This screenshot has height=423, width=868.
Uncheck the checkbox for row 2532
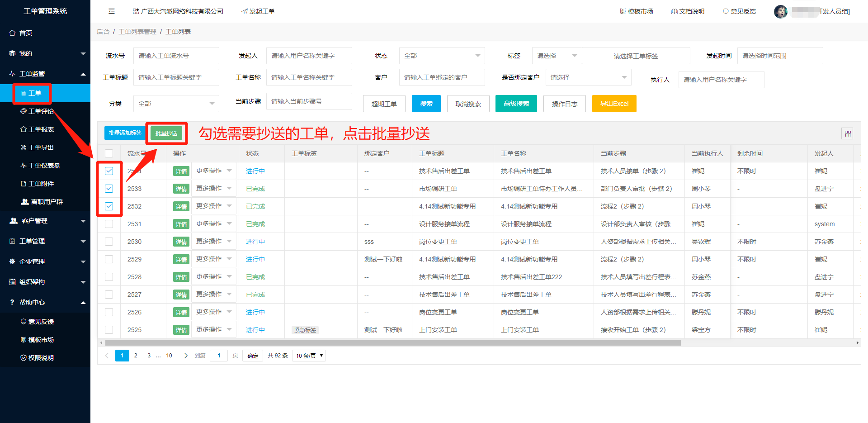tap(109, 206)
